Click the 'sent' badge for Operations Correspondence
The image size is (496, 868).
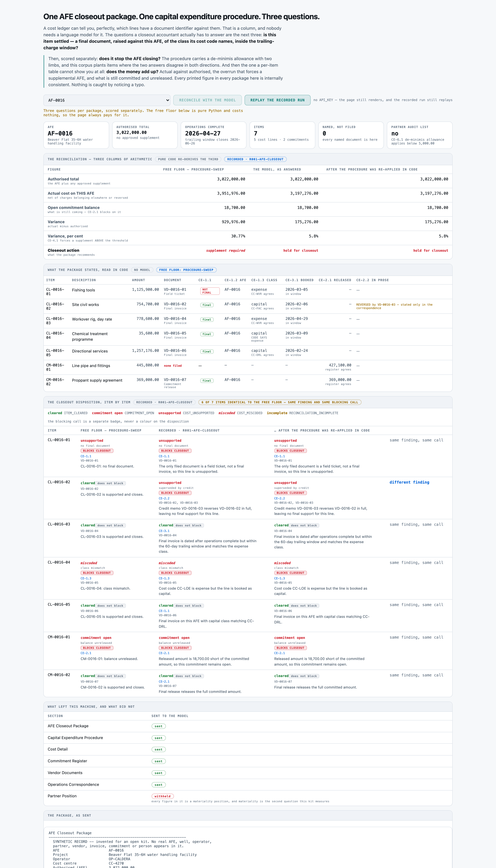pyautogui.click(x=158, y=785)
